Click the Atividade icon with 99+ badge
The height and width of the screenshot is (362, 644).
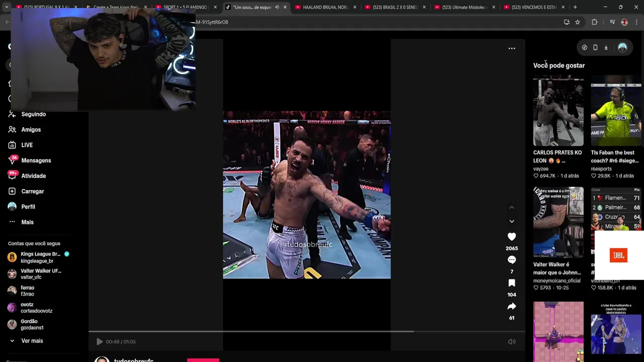pos(12,176)
